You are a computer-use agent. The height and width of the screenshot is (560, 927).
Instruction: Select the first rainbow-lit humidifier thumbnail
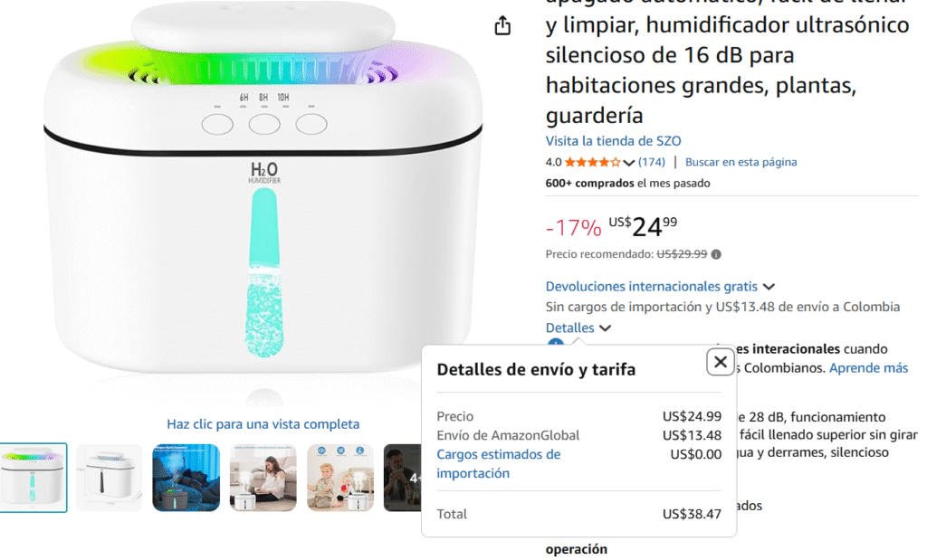pyautogui.click(x=33, y=478)
